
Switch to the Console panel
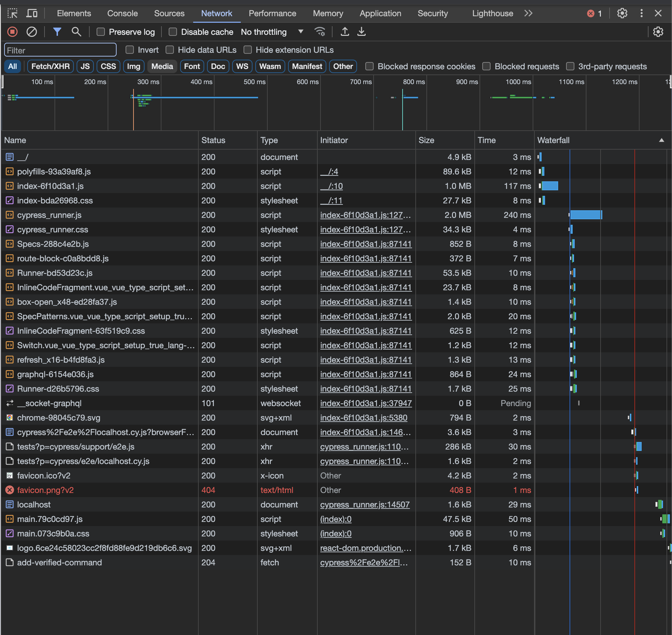[x=122, y=13]
